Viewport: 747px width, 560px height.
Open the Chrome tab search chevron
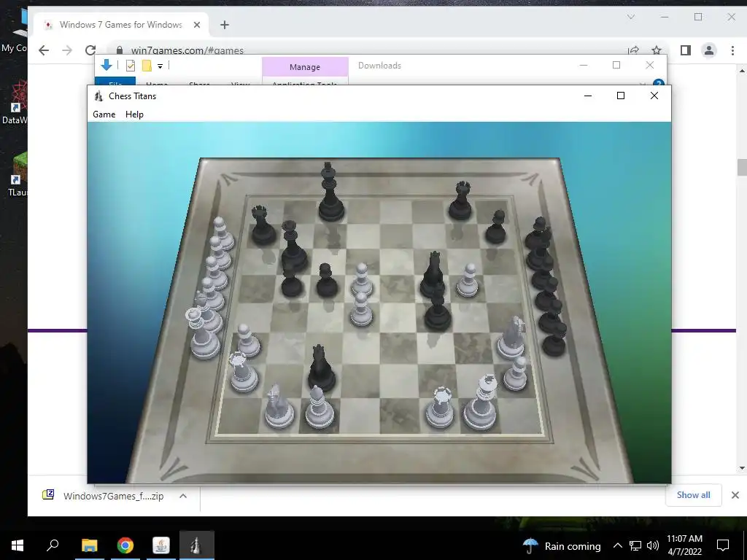pos(631,17)
